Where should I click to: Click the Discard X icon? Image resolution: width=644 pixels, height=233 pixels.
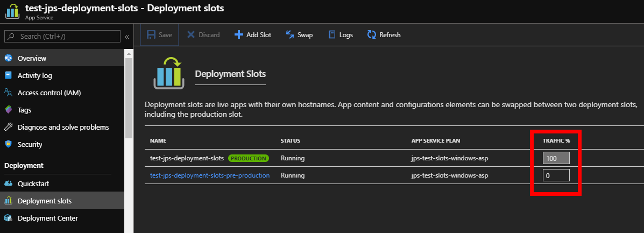click(190, 35)
